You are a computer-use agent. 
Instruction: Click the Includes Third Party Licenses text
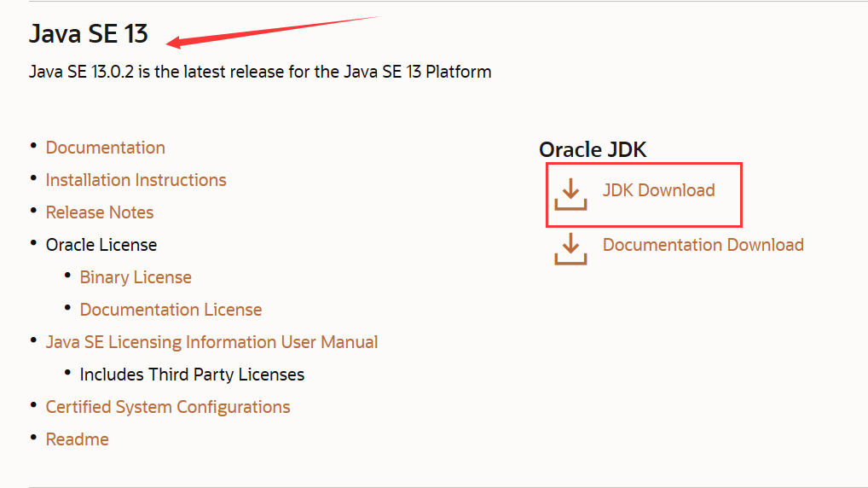click(x=192, y=375)
